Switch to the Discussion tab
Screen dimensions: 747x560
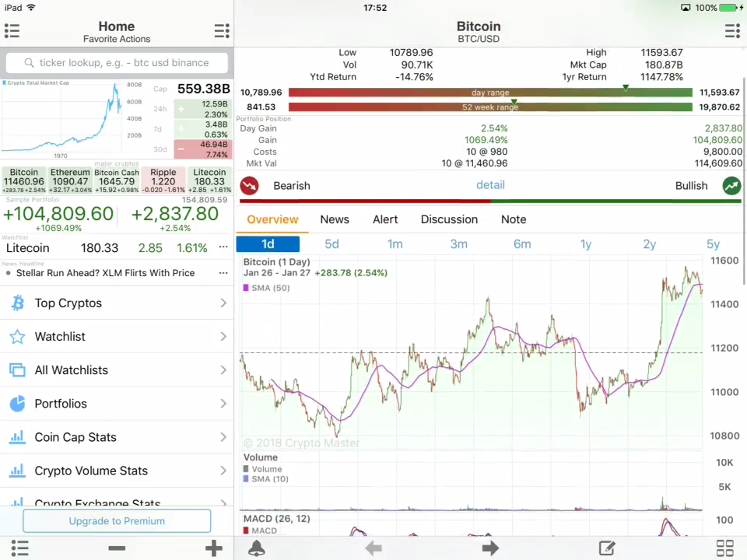point(449,219)
